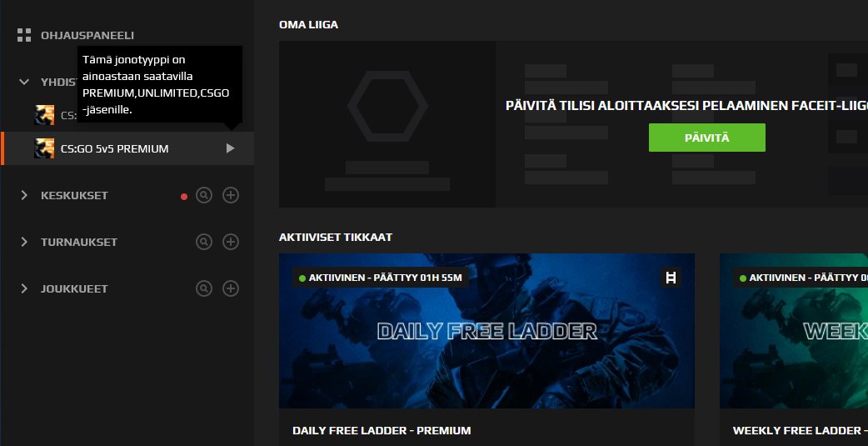Image resolution: width=868 pixels, height=446 pixels.
Task: Select the CS:GO 5v5 PREMIUM queue
Action: click(128, 148)
